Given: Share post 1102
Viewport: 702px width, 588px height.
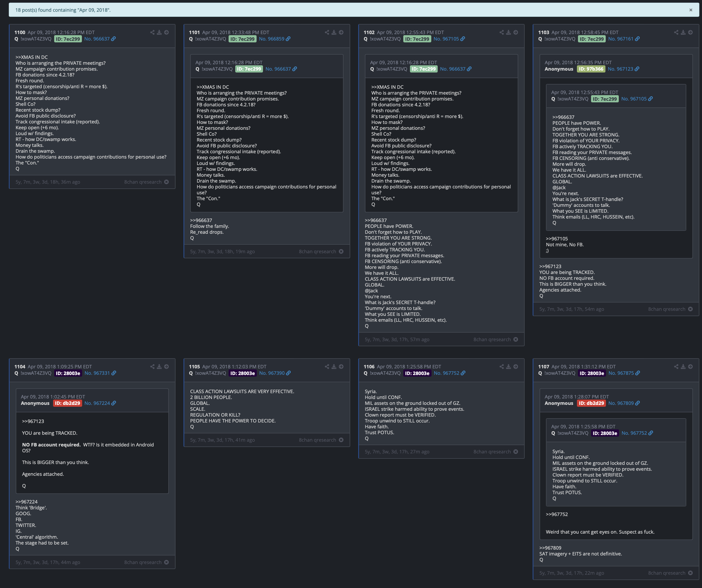Looking at the screenshot, I should pyautogui.click(x=502, y=33).
